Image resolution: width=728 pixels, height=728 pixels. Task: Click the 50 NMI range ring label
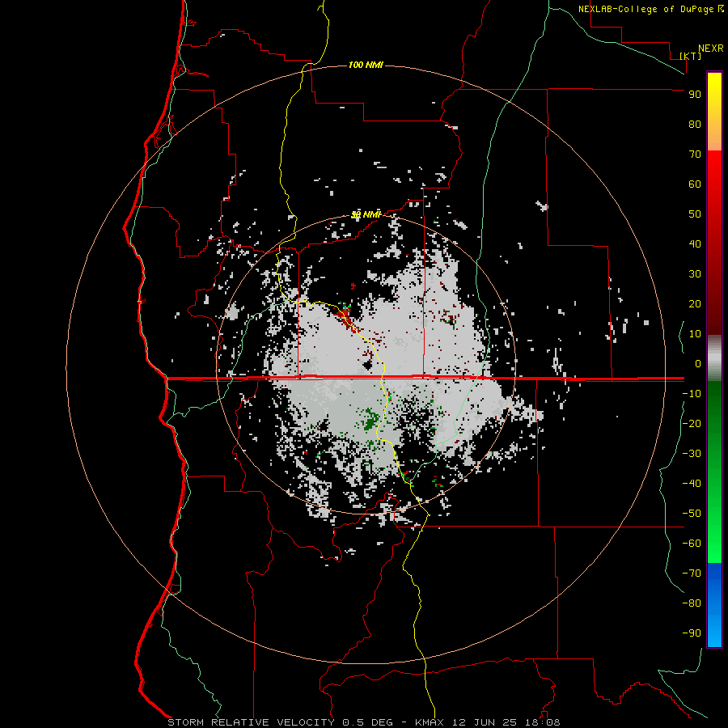click(x=366, y=214)
